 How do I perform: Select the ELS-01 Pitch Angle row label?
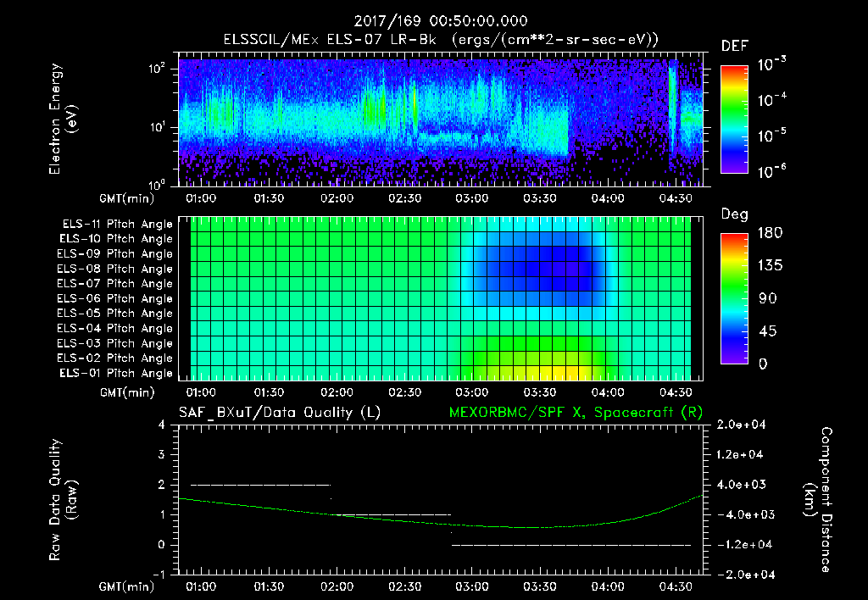point(116,373)
